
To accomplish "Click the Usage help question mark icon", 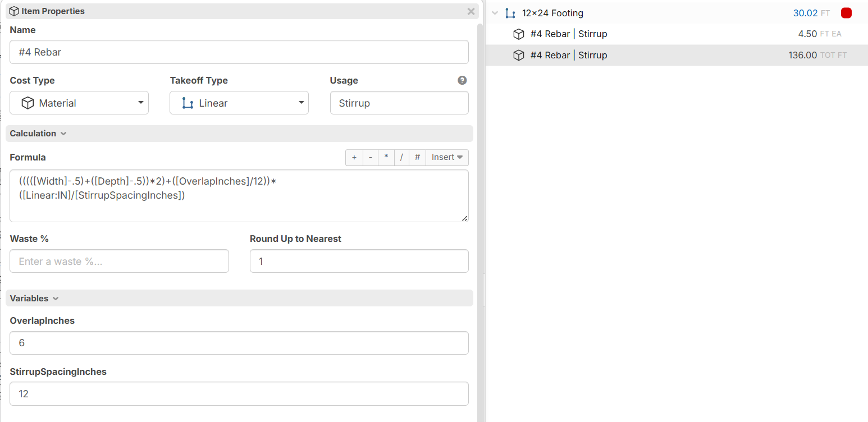I will (x=462, y=80).
